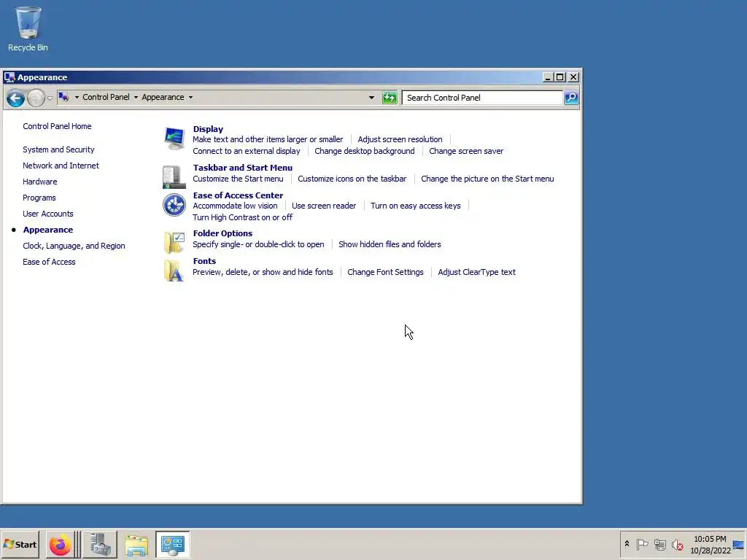
Task: Select the Appearance breadcrumb segment
Action: click(x=163, y=97)
